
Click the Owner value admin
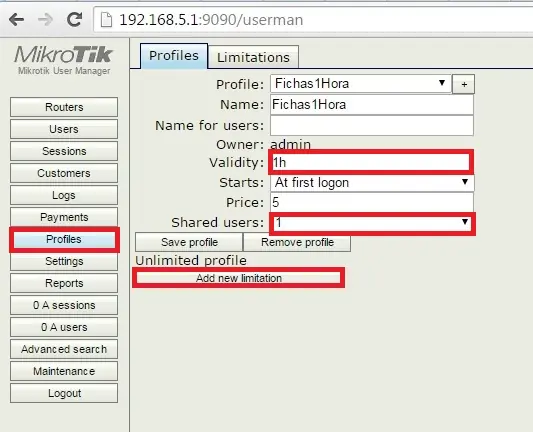pos(291,144)
